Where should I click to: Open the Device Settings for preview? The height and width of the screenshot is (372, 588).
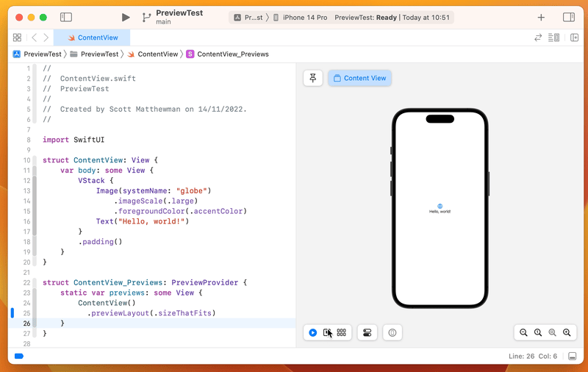(x=367, y=332)
